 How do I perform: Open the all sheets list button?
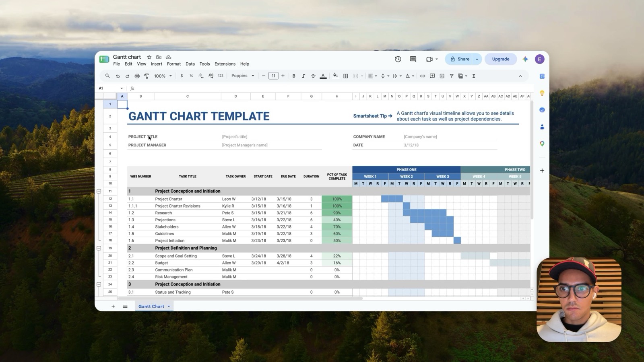[125, 306]
